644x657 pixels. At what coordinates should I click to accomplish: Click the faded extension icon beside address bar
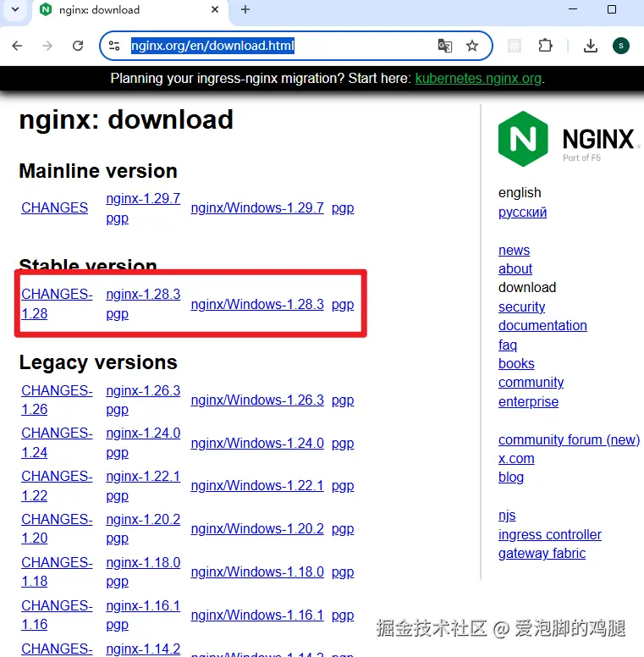click(x=515, y=46)
